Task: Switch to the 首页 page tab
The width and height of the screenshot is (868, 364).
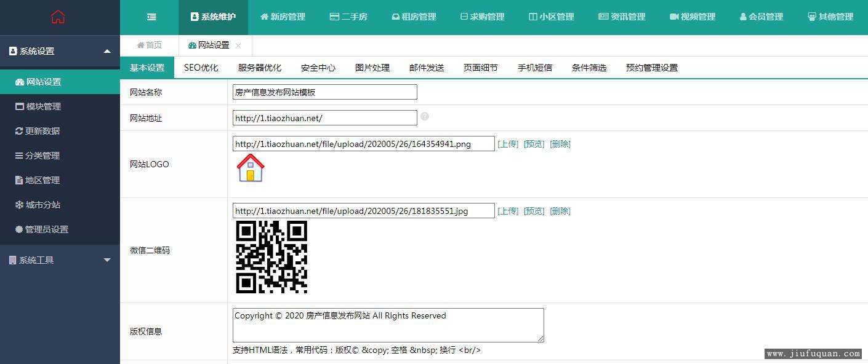Action: click(x=149, y=45)
